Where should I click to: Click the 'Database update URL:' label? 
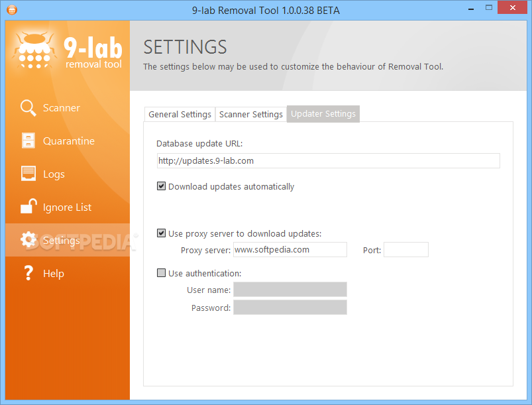click(x=199, y=144)
